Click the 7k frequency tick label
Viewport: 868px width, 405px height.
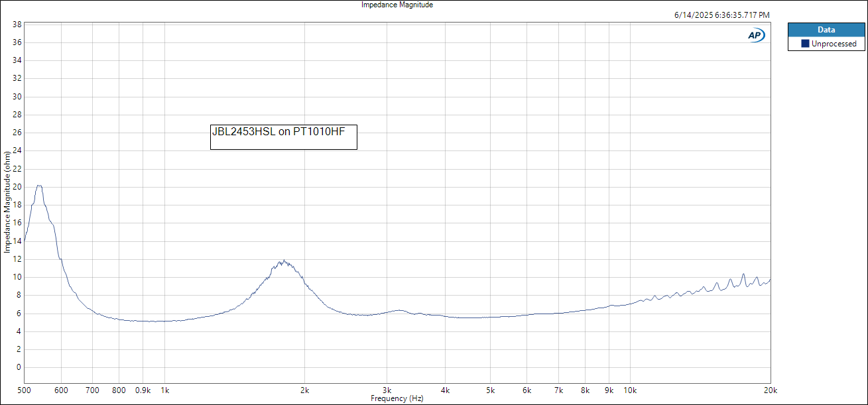point(558,390)
